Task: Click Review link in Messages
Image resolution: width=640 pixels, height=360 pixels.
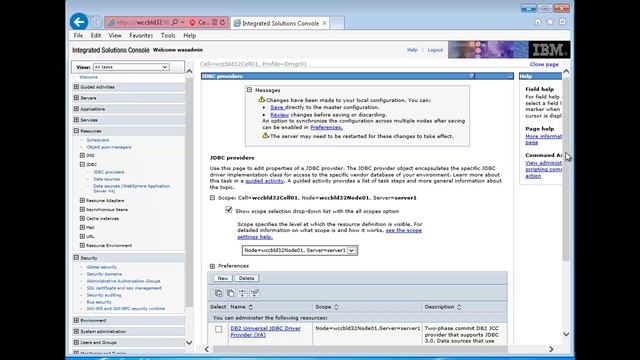Action: click(280, 115)
